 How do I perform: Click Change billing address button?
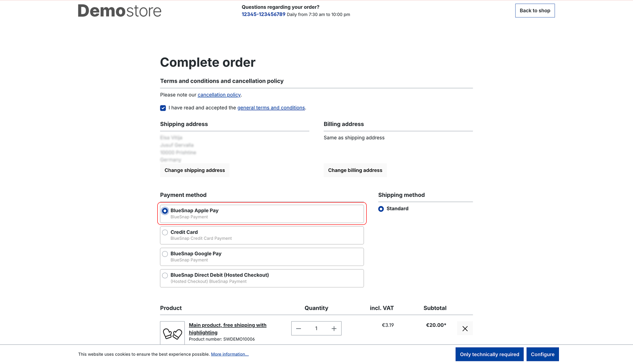pyautogui.click(x=355, y=170)
